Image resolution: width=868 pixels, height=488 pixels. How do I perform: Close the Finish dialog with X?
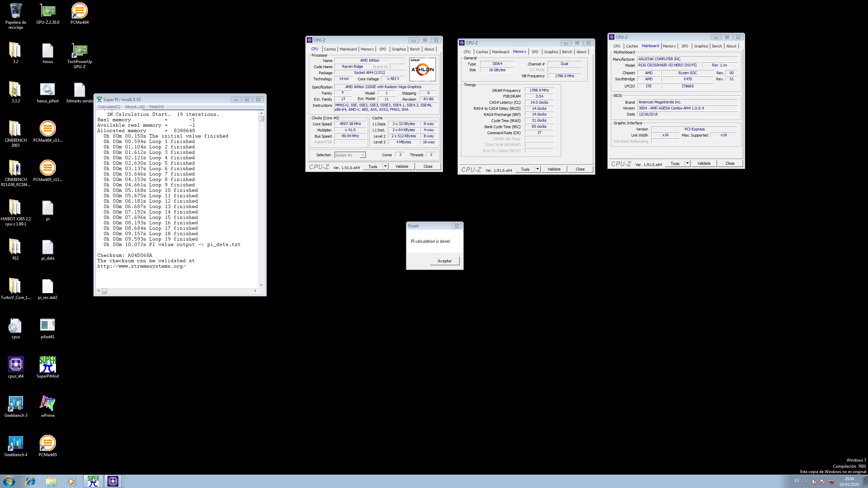pos(457,226)
